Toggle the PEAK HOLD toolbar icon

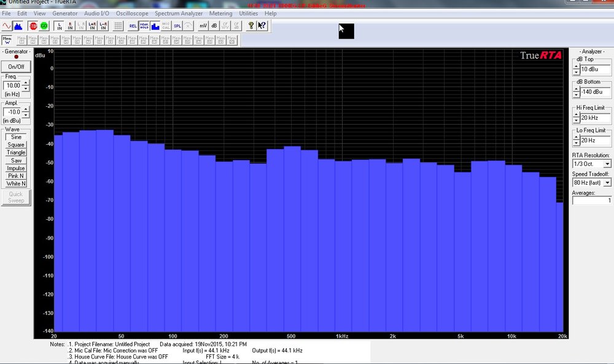(x=144, y=26)
